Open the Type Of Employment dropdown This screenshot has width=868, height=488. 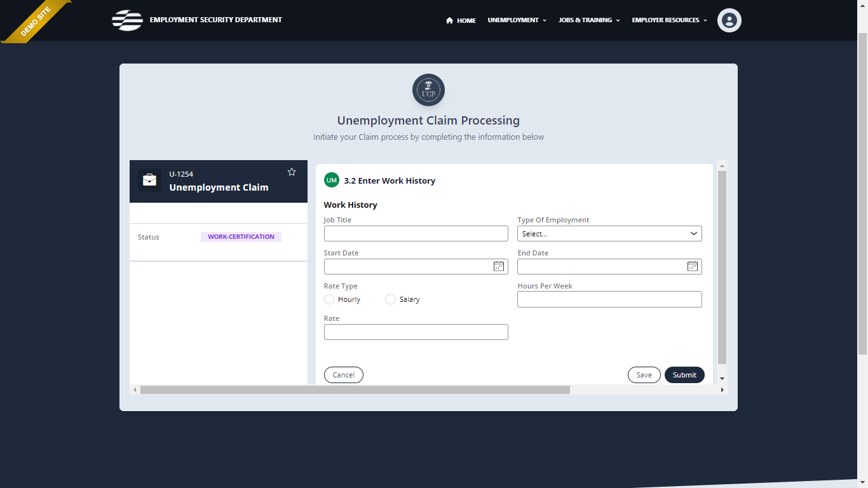point(609,233)
